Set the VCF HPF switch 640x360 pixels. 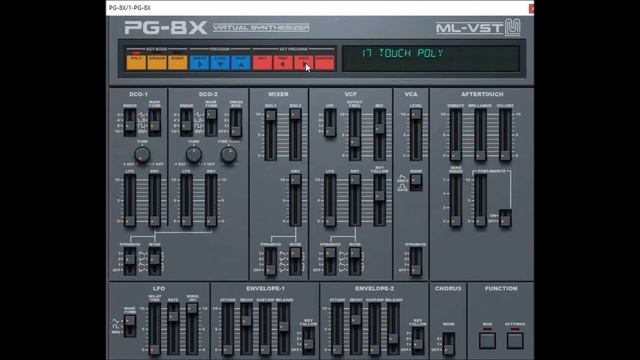330,122
